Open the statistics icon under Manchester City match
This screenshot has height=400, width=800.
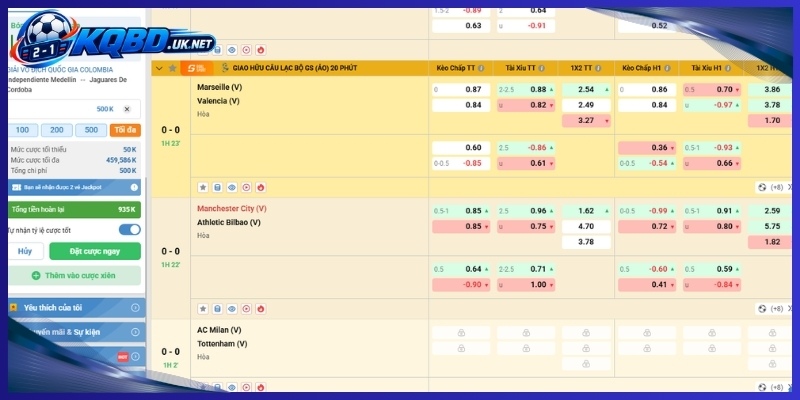(x=217, y=309)
